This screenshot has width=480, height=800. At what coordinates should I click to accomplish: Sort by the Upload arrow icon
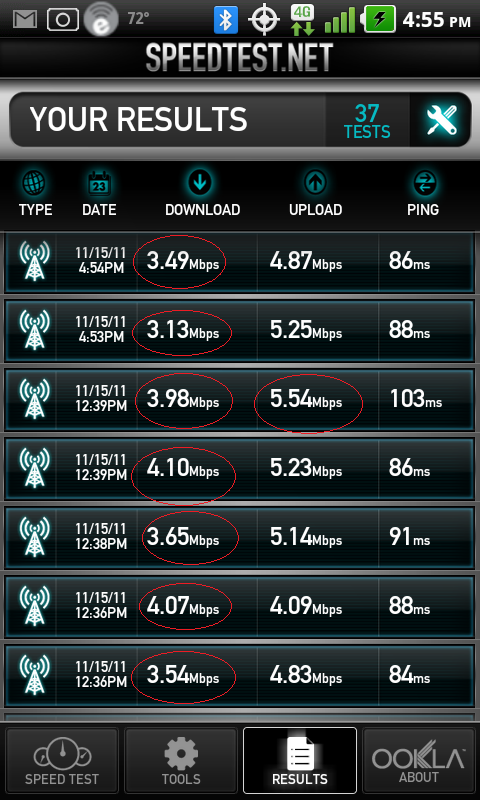tap(316, 182)
